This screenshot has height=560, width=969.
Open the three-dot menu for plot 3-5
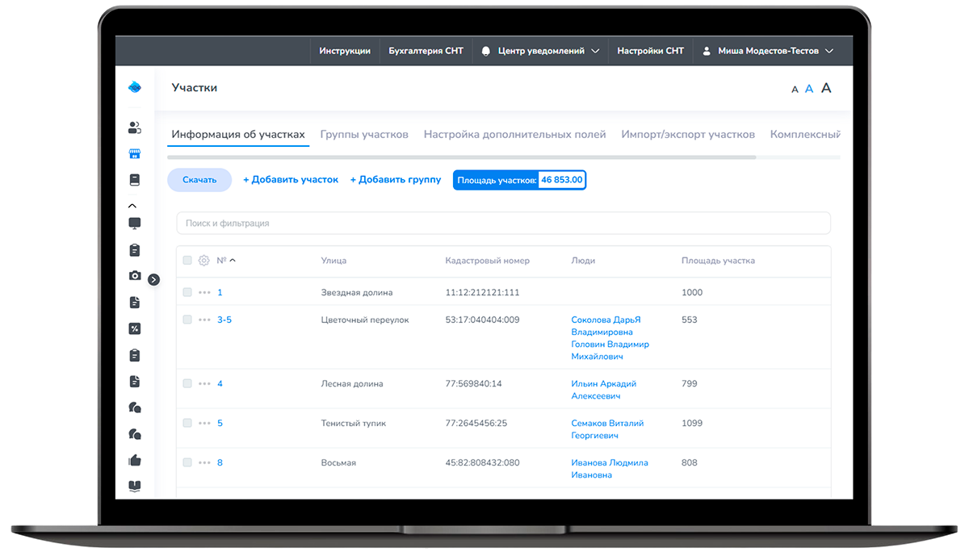click(204, 320)
